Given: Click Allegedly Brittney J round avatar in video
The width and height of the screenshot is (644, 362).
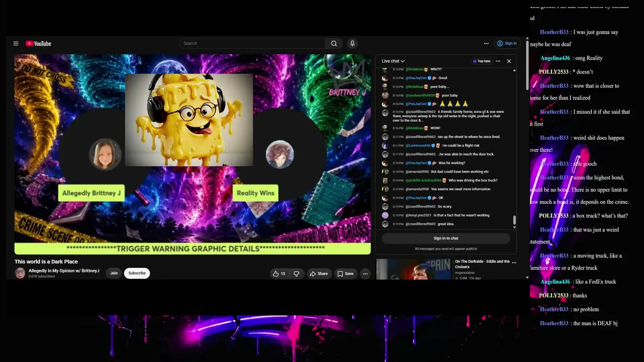Looking at the screenshot, I should pos(105,153).
